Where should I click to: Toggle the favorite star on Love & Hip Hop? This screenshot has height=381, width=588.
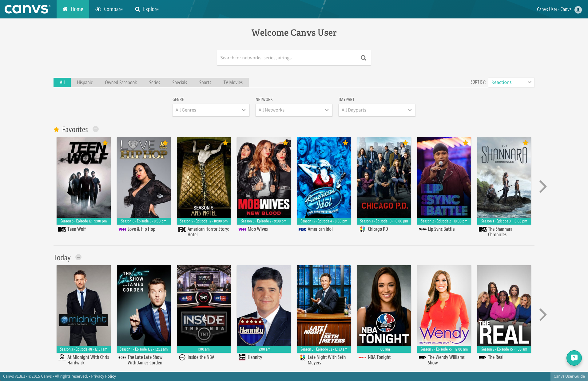click(x=165, y=143)
